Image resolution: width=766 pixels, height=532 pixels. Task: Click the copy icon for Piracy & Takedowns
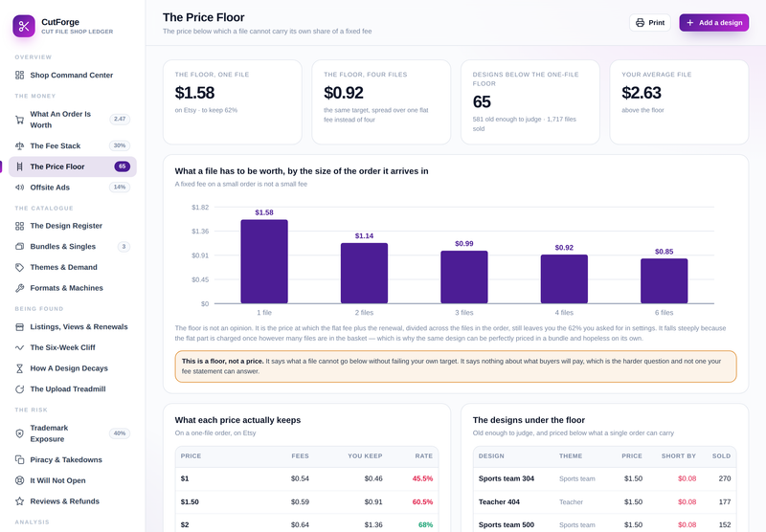[x=19, y=460]
